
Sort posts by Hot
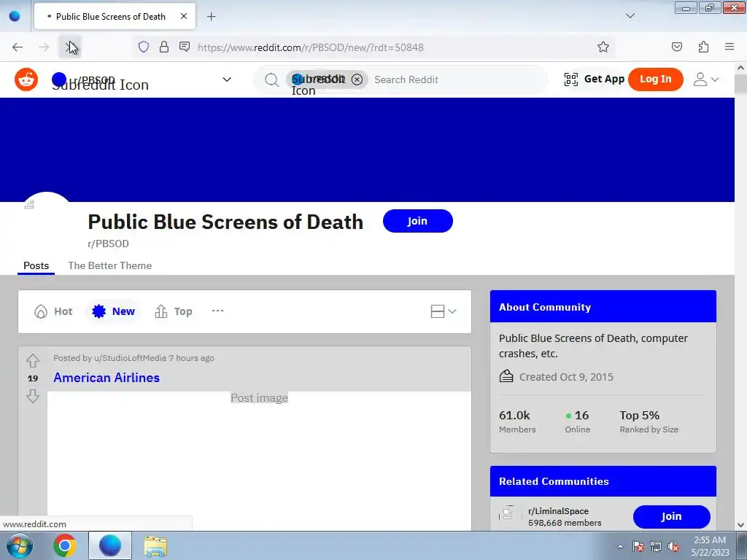53,311
